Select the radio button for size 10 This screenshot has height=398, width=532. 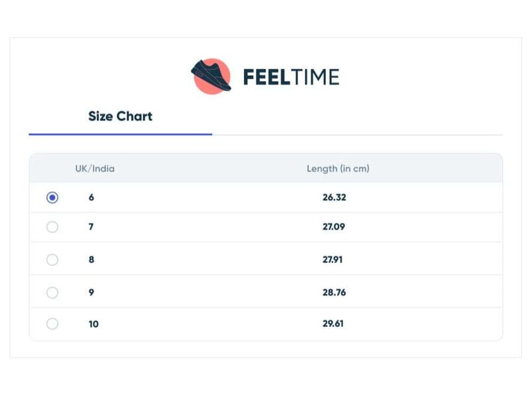coord(53,324)
